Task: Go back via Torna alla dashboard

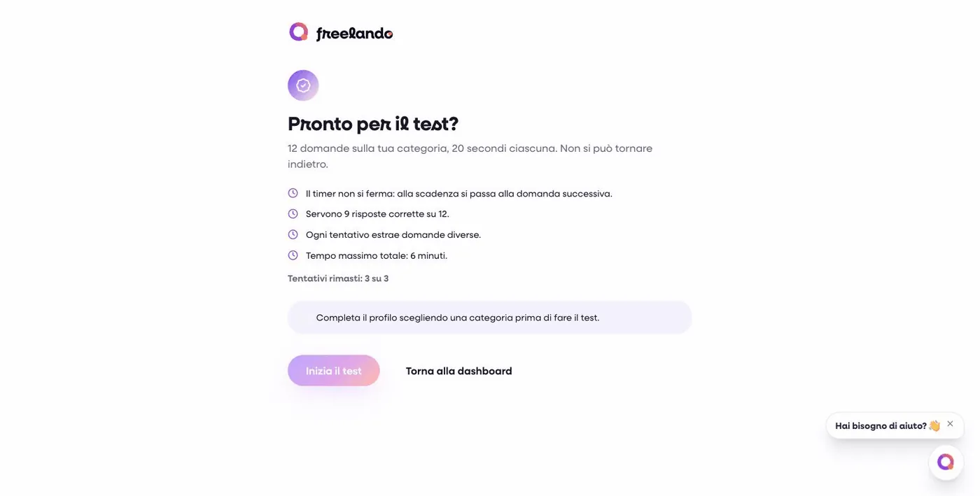Action: click(459, 371)
